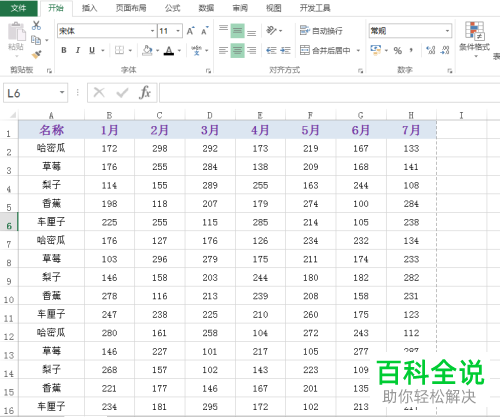Click the formula bar confirm checkmark

pyautogui.click(x=122, y=92)
